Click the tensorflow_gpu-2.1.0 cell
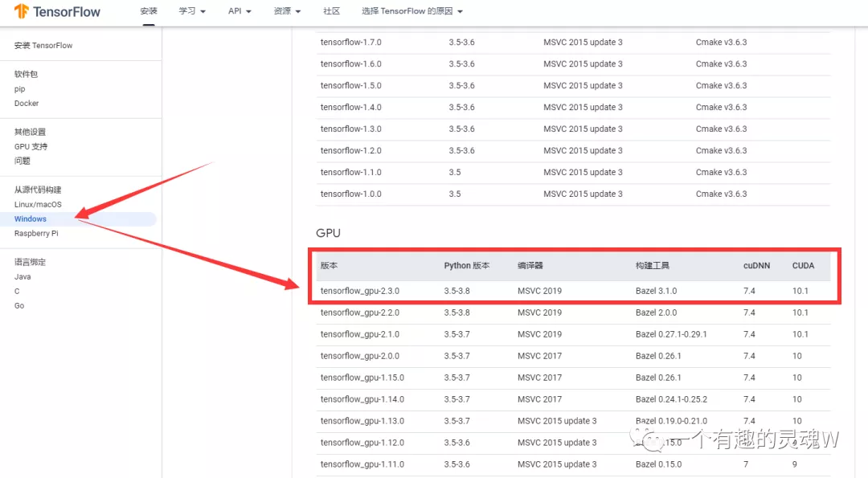This screenshot has height=478, width=868. pyautogui.click(x=360, y=334)
